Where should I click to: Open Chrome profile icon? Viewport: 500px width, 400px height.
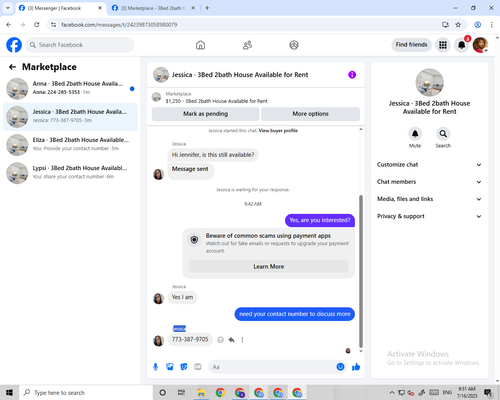(477, 25)
